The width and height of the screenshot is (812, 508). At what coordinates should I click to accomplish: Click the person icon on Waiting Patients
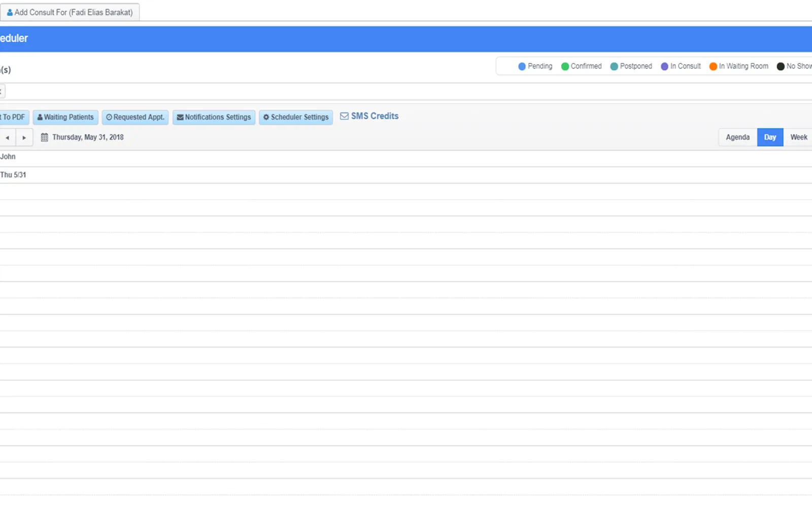coord(40,117)
